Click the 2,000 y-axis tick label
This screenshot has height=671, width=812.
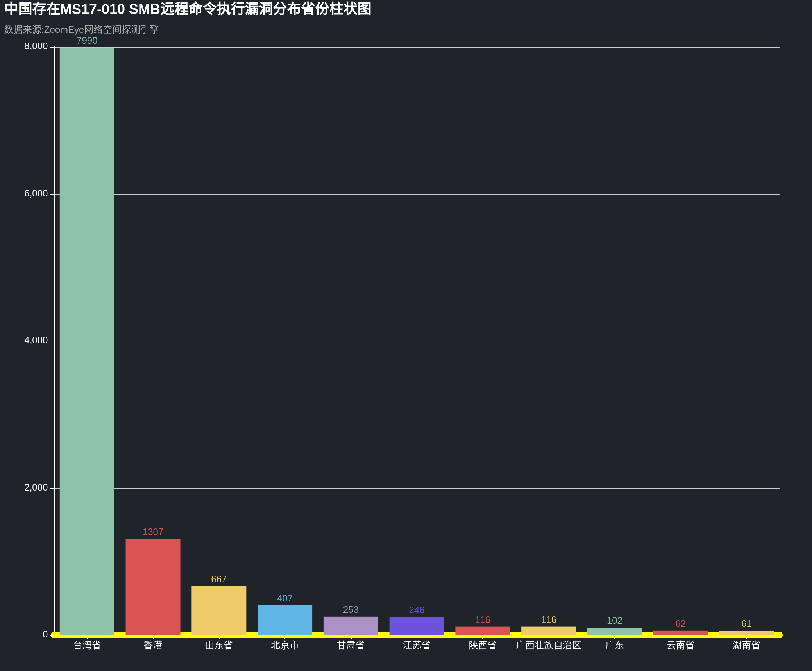coord(36,488)
